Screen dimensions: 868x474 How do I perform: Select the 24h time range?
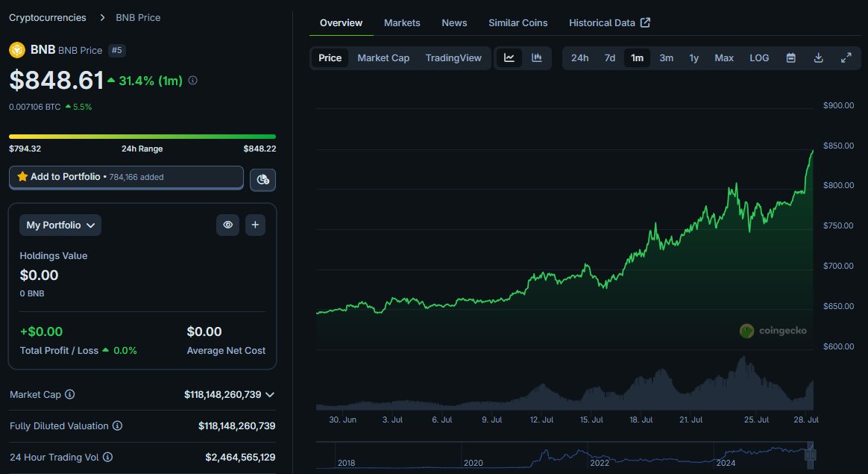coord(579,57)
